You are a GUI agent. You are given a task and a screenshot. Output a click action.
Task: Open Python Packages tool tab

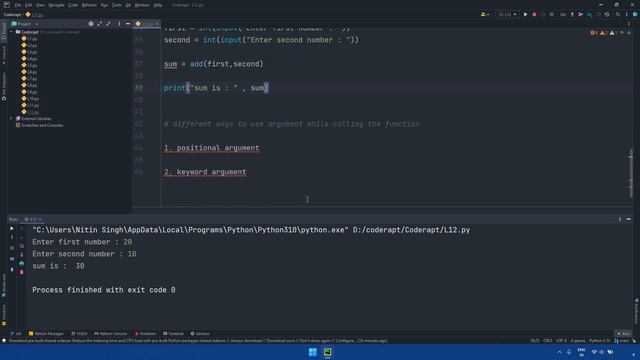click(46, 333)
